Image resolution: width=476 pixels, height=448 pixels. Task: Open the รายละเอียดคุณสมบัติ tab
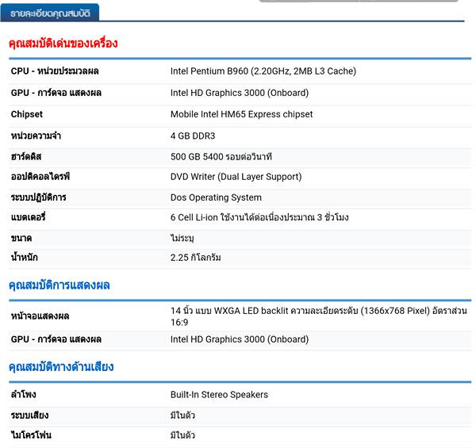pyautogui.click(x=50, y=13)
